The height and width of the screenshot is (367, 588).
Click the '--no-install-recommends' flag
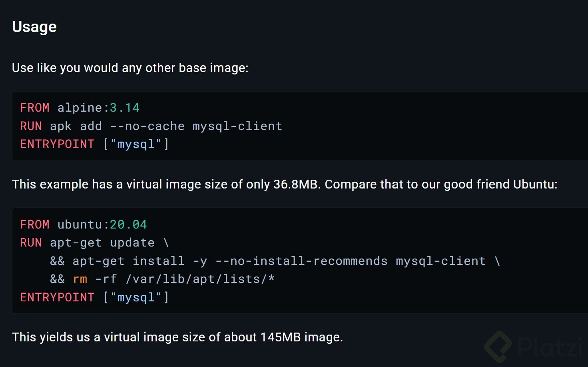click(301, 261)
